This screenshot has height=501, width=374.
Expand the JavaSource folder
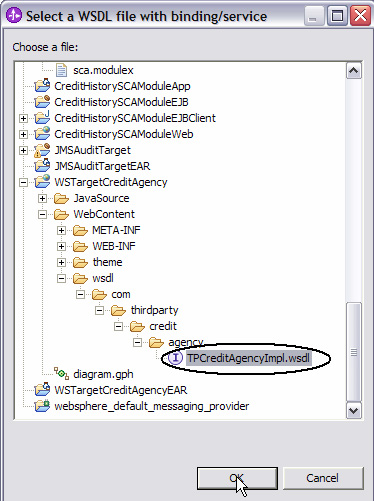pyautogui.click(x=42, y=198)
